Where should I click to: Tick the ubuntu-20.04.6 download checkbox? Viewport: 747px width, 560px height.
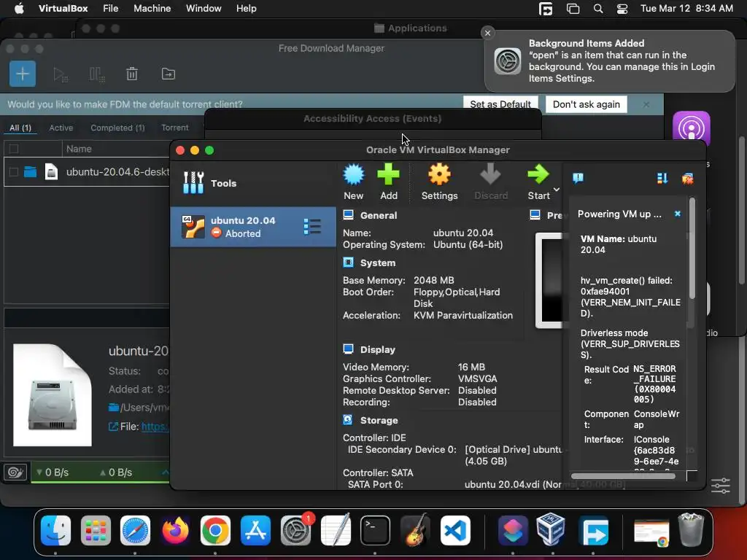coord(14,172)
